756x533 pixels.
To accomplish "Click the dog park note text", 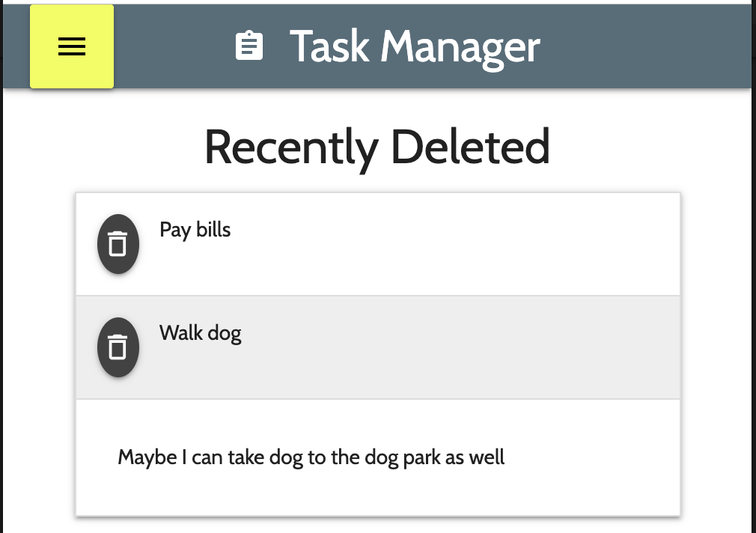I will (x=311, y=457).
